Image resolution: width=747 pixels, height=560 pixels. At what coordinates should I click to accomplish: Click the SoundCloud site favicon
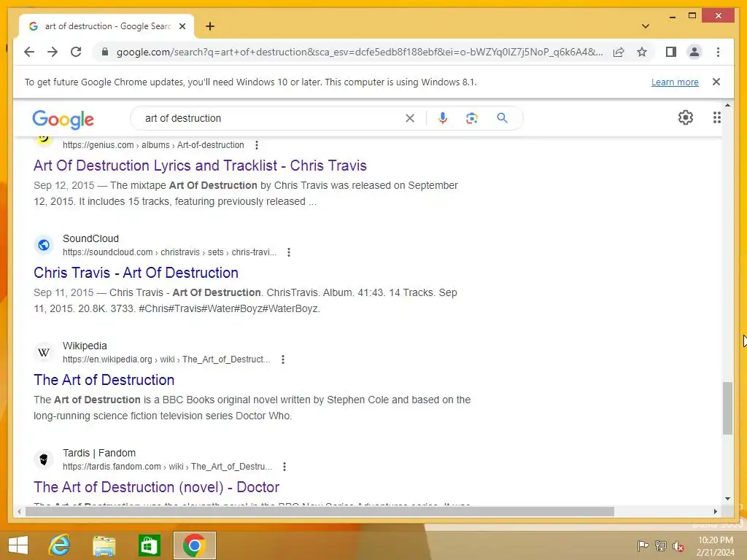coord(43,245)
